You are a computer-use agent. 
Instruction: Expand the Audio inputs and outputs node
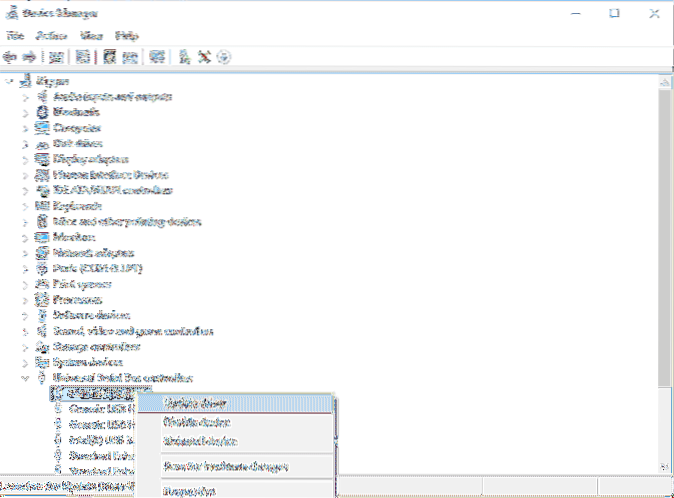pyautogui.click(x=26, y=96)
